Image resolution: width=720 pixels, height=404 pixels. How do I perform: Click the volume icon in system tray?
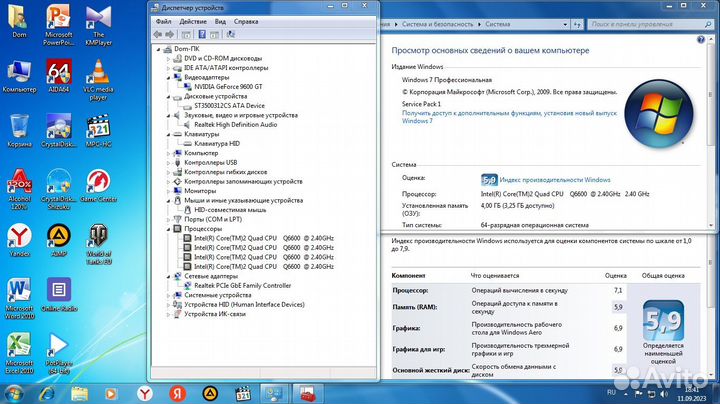(x=664, y=394)
